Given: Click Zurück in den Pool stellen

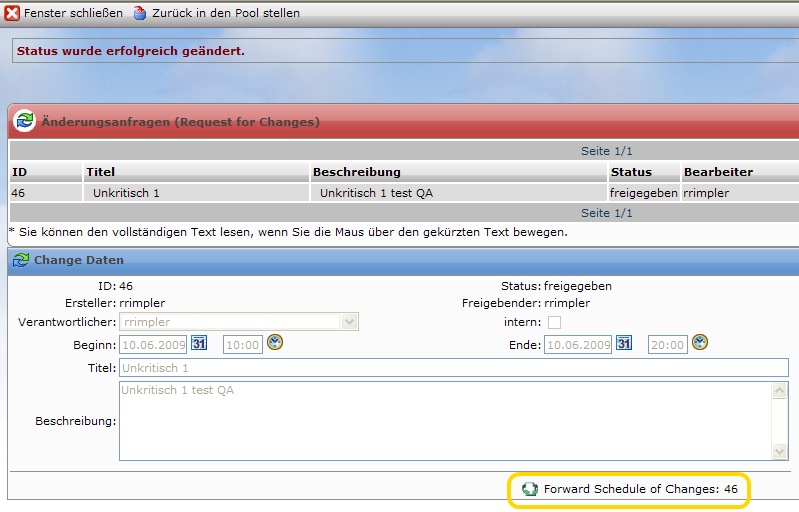Looking at the screenshot, I should (x=225, y=13).
